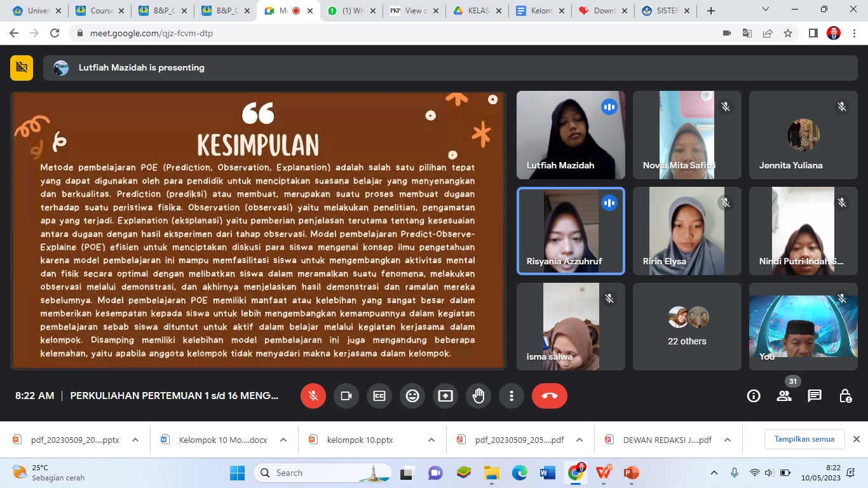
Task: Open the emoji reactions button
Action: [412, 396]
